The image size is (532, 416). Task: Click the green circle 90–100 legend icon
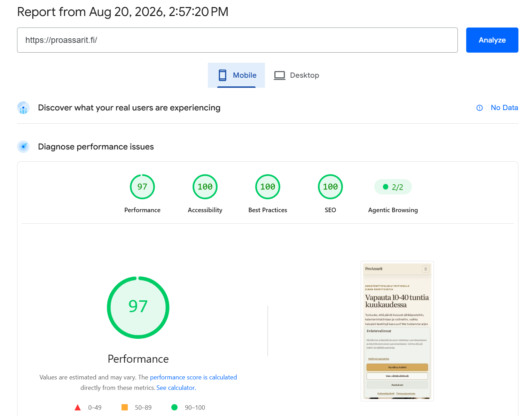tap(174, 407)
